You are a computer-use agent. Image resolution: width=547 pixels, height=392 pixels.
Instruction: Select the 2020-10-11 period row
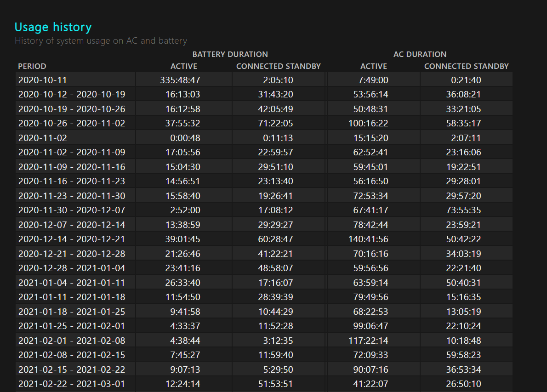pyautogui.click(x=264, y=80)
